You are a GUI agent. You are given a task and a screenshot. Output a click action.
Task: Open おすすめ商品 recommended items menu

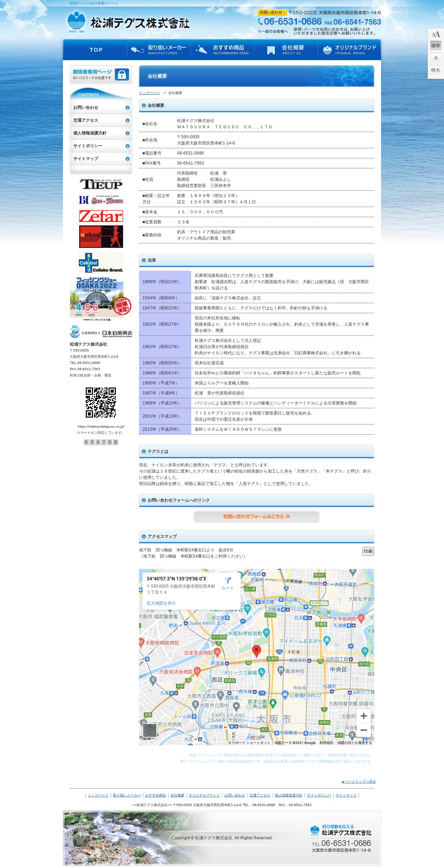222,50
